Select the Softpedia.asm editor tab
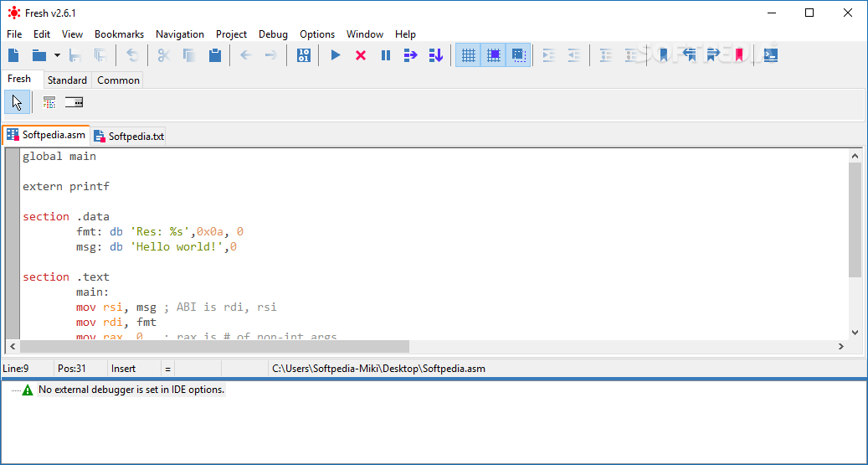This screenshot has height=465, width=868. pos(46,135)
